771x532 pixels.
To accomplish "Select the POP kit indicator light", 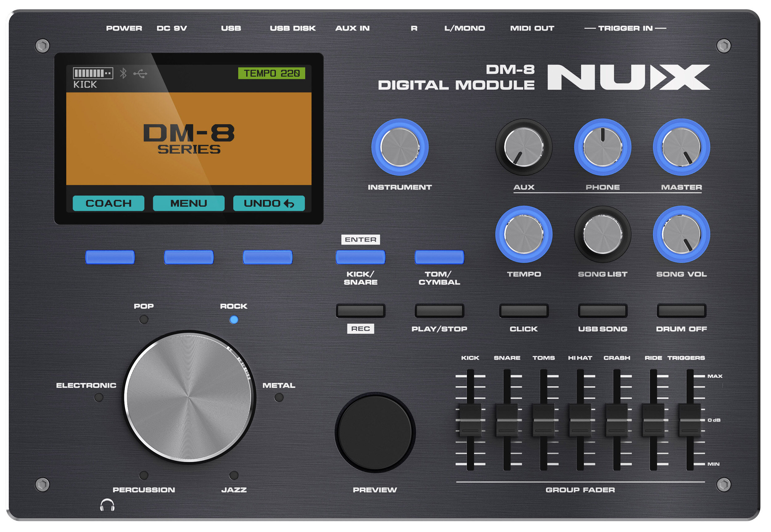I will pyautogui.click(x=144, y=320).
